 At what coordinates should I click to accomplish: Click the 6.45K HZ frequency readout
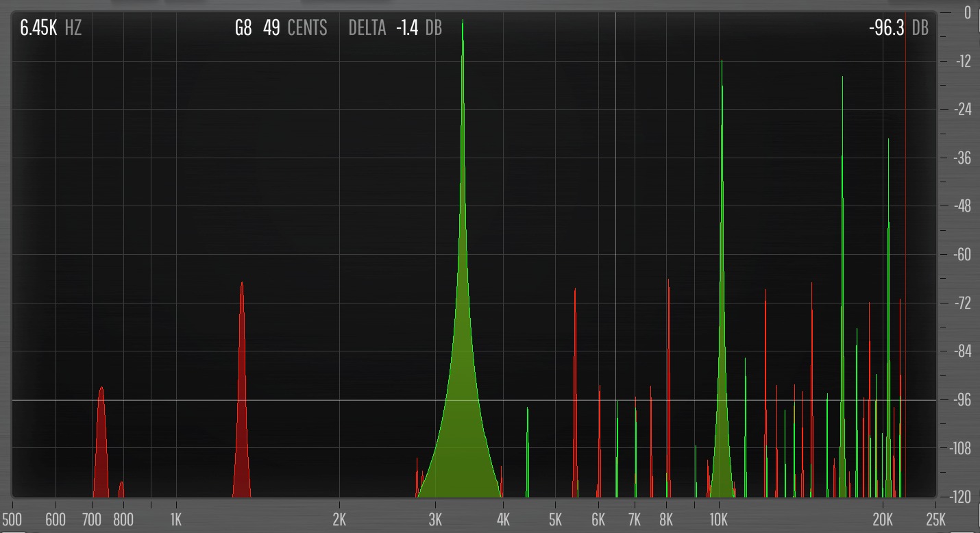pos(51,28)
